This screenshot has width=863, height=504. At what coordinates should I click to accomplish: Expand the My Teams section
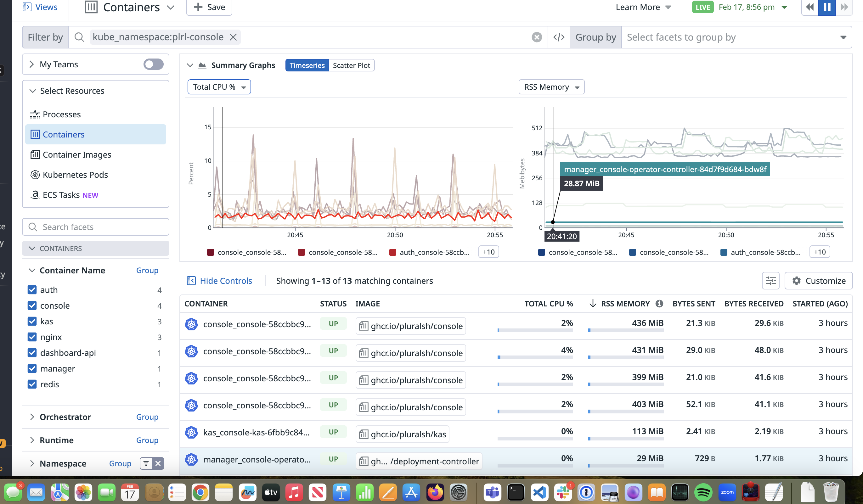(31, 64)
